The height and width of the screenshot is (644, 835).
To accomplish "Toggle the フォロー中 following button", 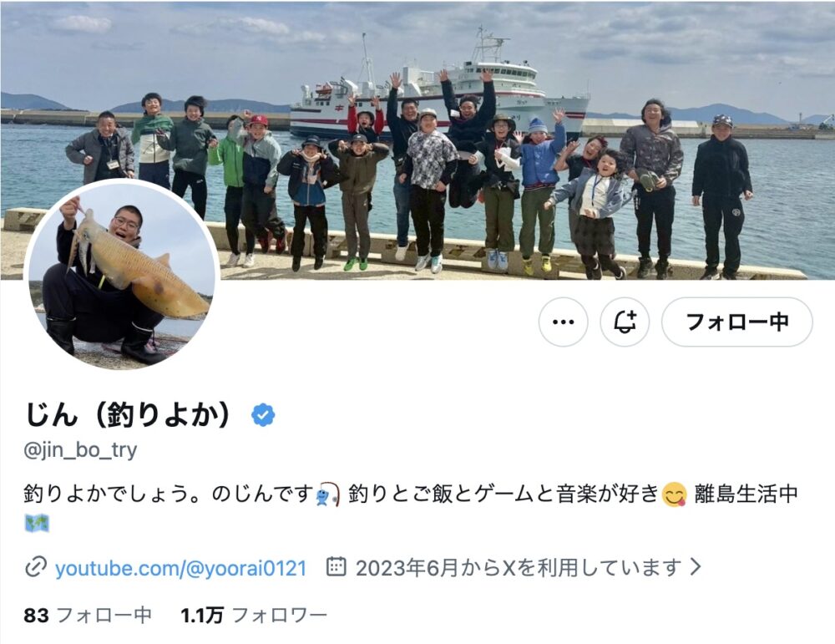I will (x=737, y=322).
